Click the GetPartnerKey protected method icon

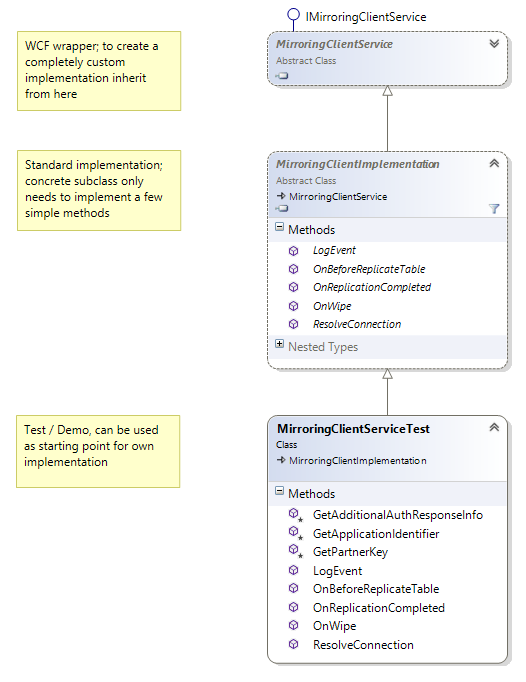coord(295,552)
